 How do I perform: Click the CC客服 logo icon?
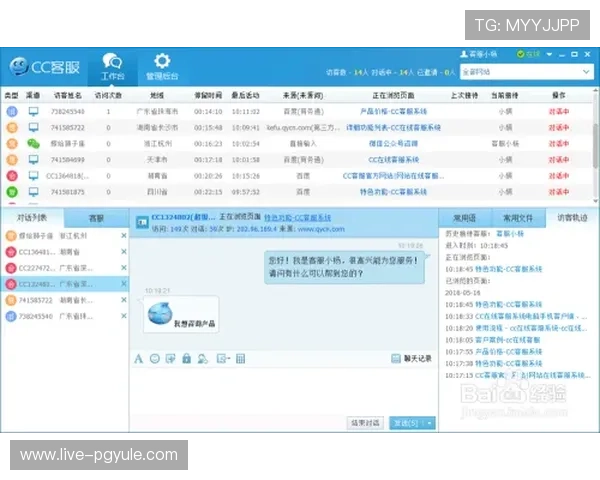[19, 67]
